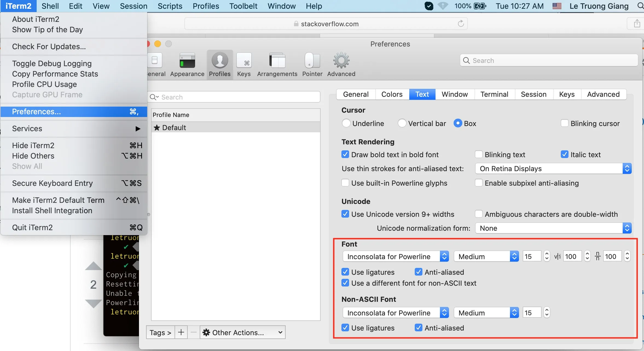Open the Unicode normalization form dropdown
644x351 pixels.
(x=553, y=228)
